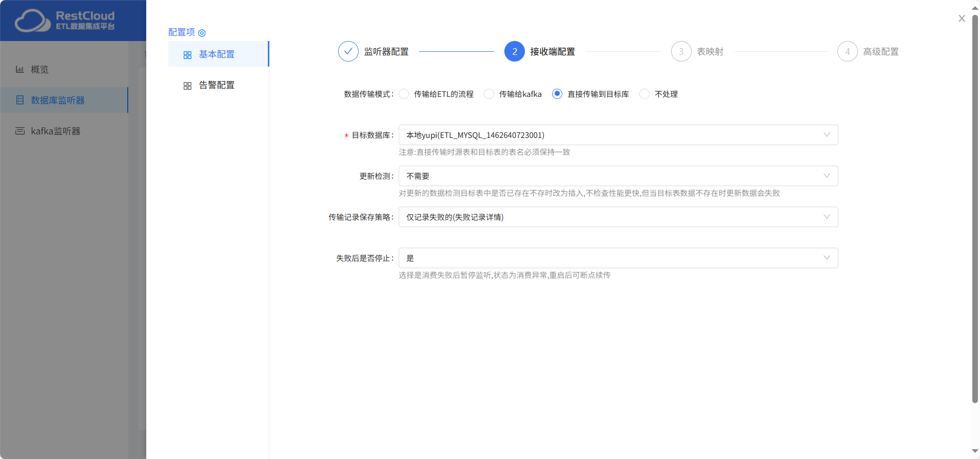Click the scrollbar down arrow
Screen dimensions: 980x459
tap(975, 451)
